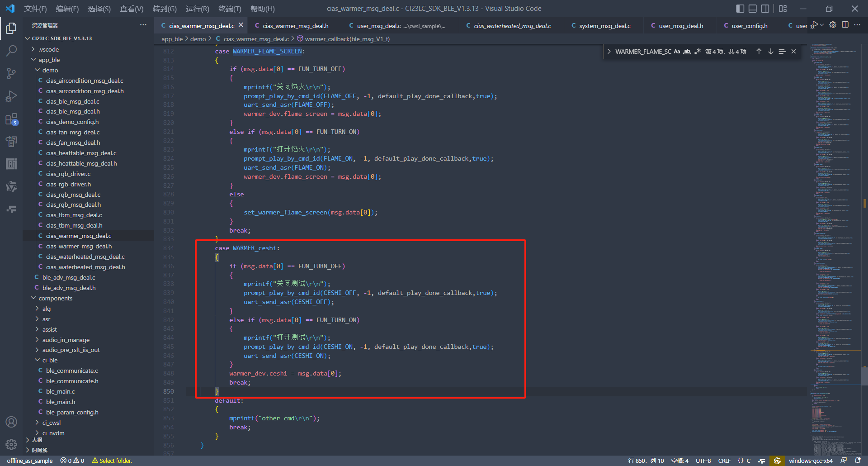The width and height of the screenshot is (868, 466).
Task: Click the find input field text
Action: point(643,52)
